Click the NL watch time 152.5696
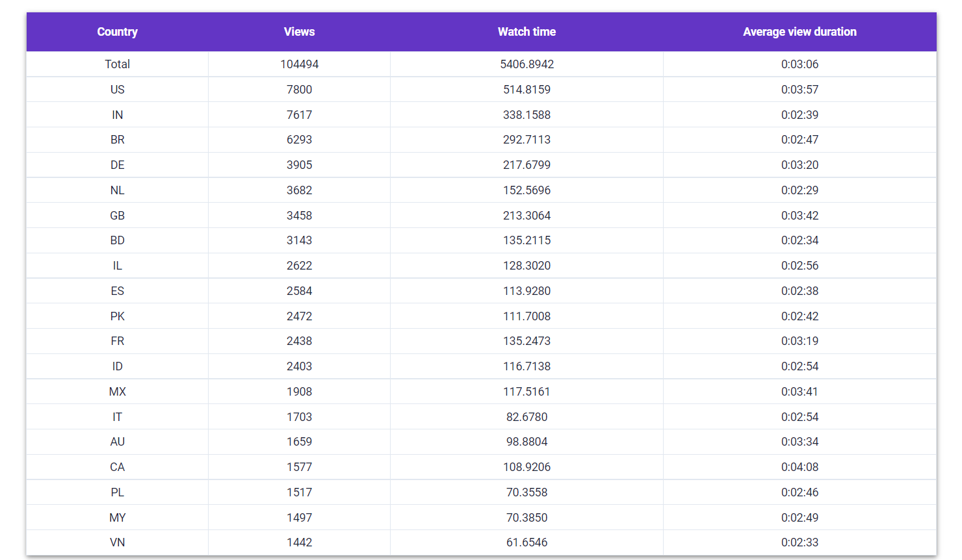Image resolution: width=962 pixels, height=560 pixels. 526,190
